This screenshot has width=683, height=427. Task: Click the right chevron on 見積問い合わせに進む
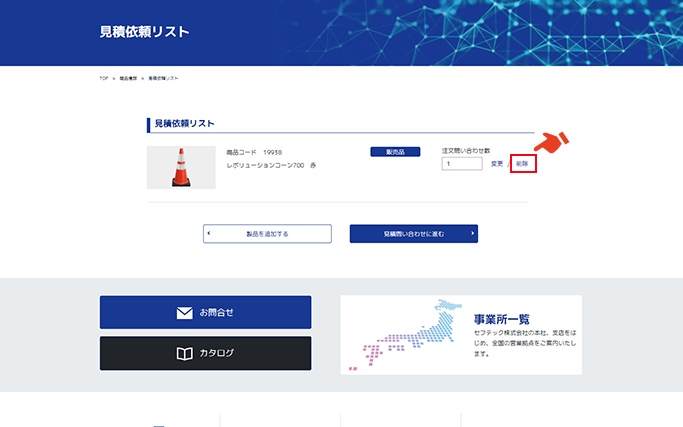click(x=472, y=233)
